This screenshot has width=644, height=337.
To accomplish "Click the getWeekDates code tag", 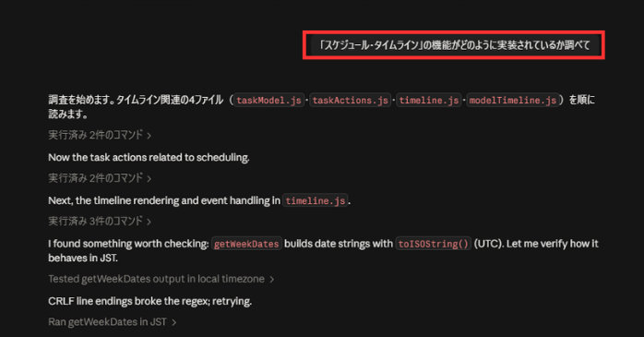I will point(246,244).
